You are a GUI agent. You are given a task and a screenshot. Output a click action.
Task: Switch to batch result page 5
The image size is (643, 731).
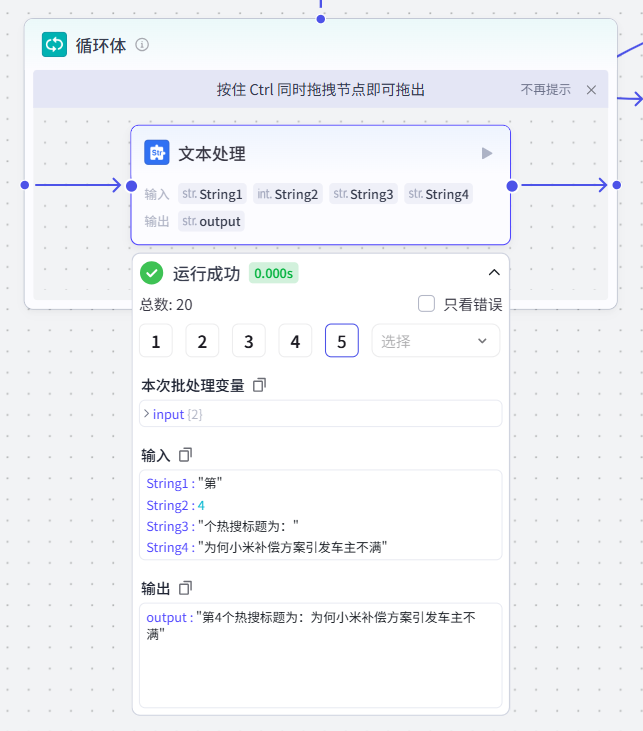pyautogui.click(x=341, y=341)
